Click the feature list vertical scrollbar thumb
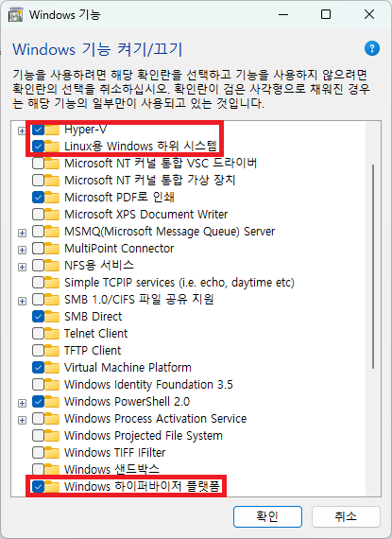Viewport: 392px width, 539px height. (373, 267)
